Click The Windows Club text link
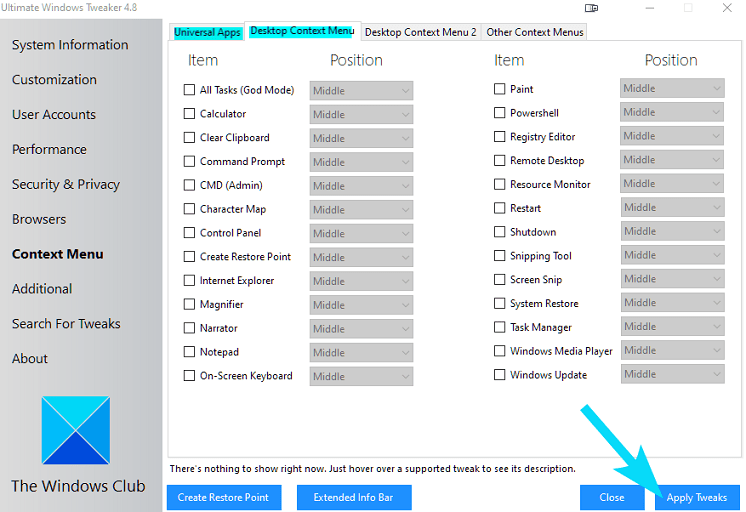The width and height of the screenshot is (746, 512). pos(79,486)
